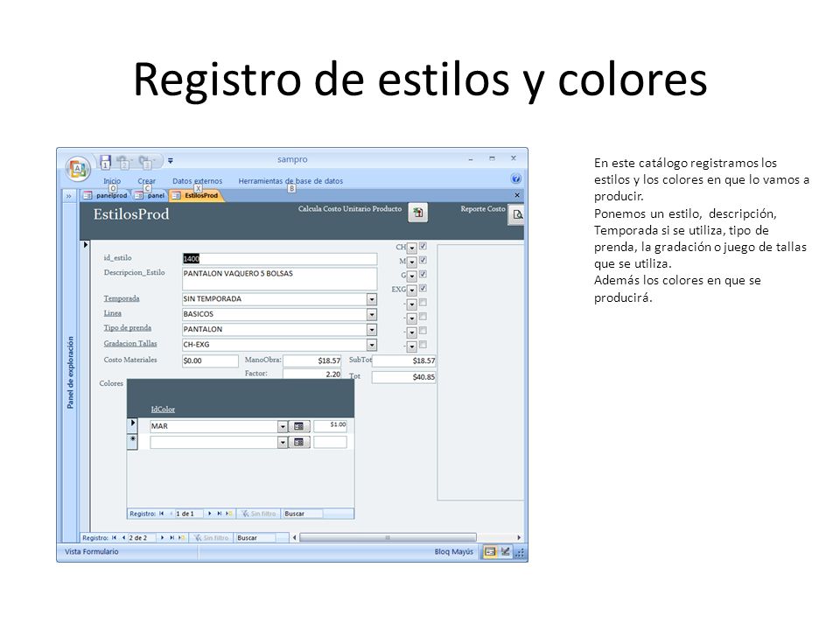Switch to Design view from status bar
This screenshot has height=630, width=840.
click(505, 552)
